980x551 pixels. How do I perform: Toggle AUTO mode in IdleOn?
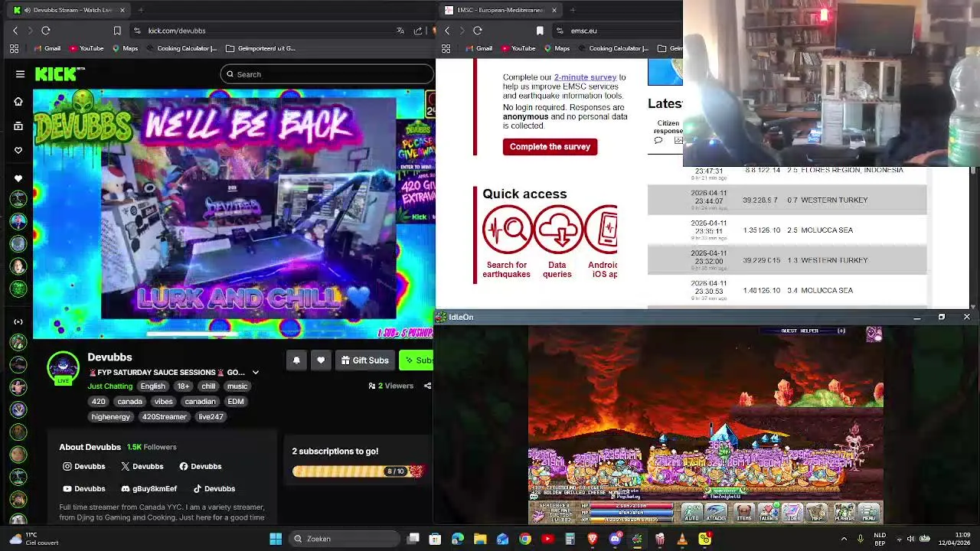pos(691,513)
